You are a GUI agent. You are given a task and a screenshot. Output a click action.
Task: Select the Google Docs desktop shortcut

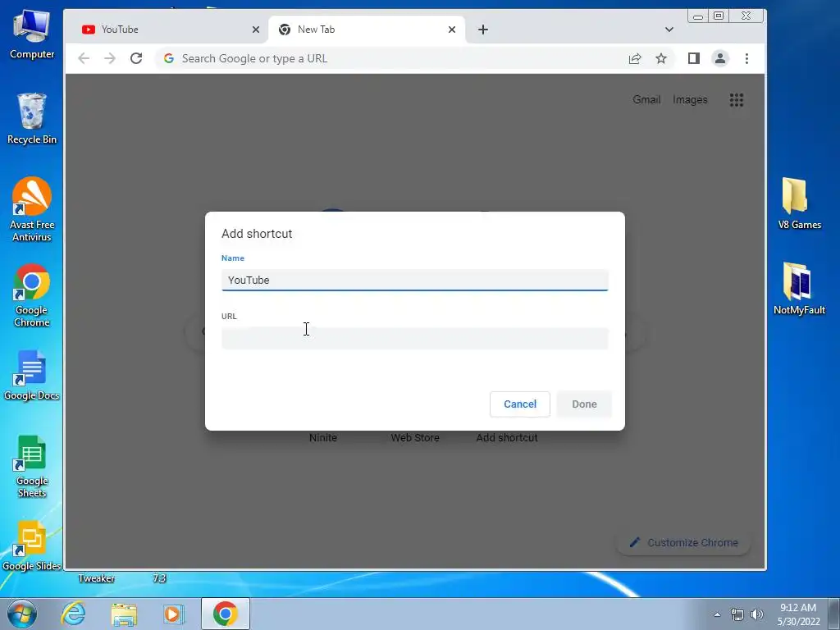tap(32, 375)
